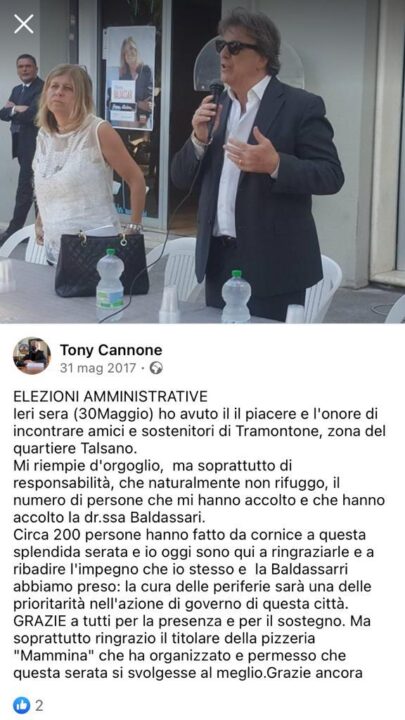Tap the black quilted handbag in the photo
Image resolution: width=405 pixels, height=720 pixels.
[x=101, y=262]
